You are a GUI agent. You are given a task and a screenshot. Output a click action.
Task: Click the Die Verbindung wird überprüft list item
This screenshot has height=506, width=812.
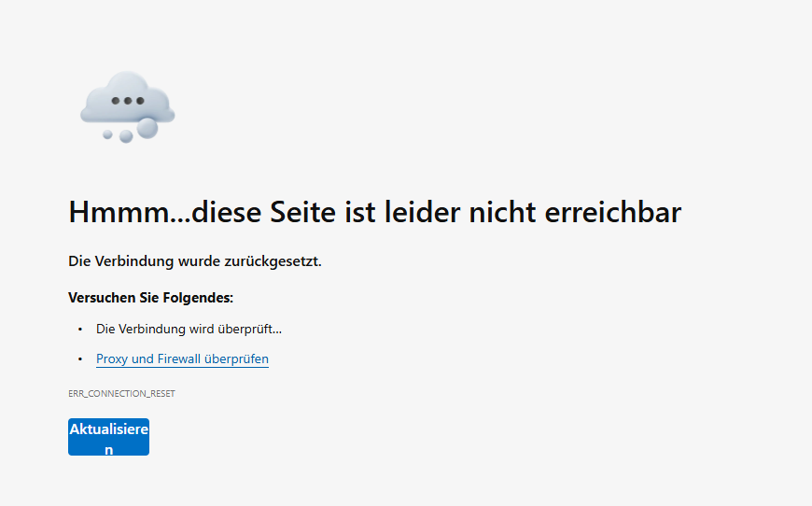pyautogui.click(x=189, y=329)
